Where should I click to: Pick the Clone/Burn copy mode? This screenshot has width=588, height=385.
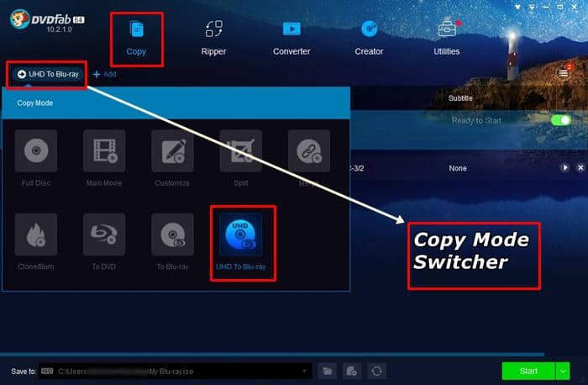(36, 242)
